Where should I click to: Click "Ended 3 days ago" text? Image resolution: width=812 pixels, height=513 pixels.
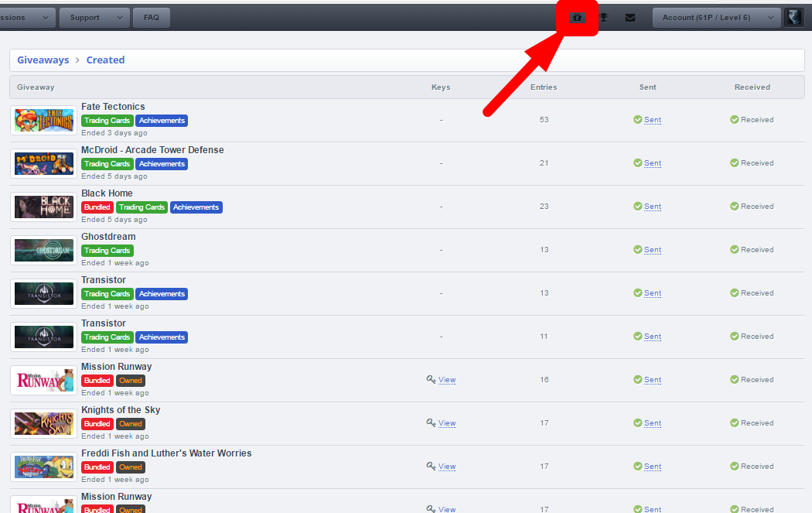[x=114, y=133]
